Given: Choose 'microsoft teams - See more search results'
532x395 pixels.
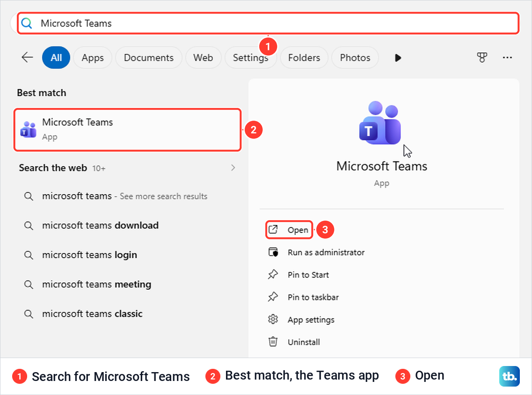Looking at the screenshot, I should tap(128, 196).
